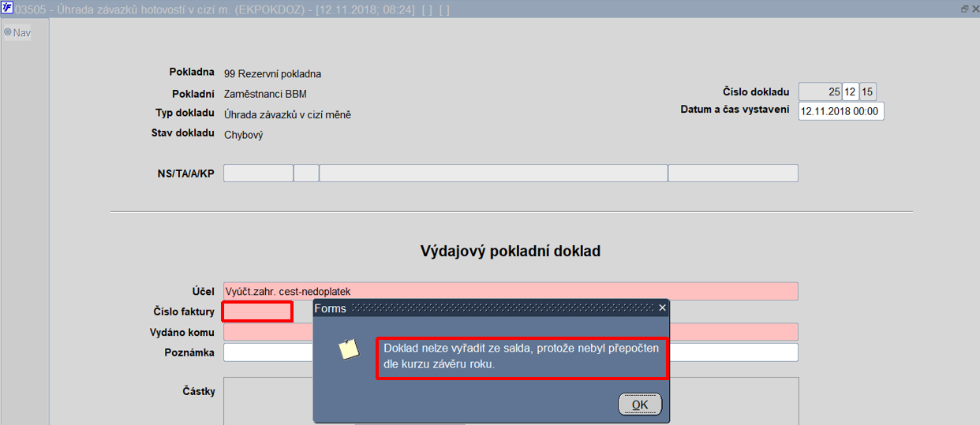980x425 pixels.
Task: Click the 'Chybový' document status text
Action: click(244, 135)
